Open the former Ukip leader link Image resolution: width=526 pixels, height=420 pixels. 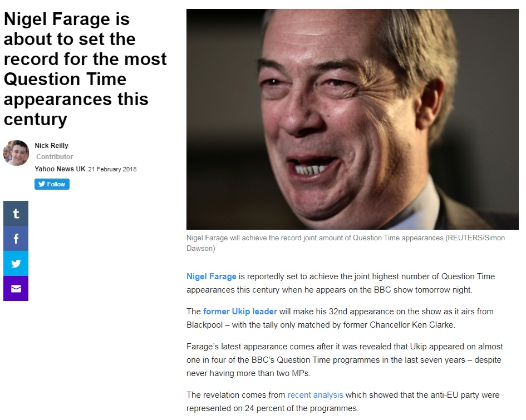[240, 312]
